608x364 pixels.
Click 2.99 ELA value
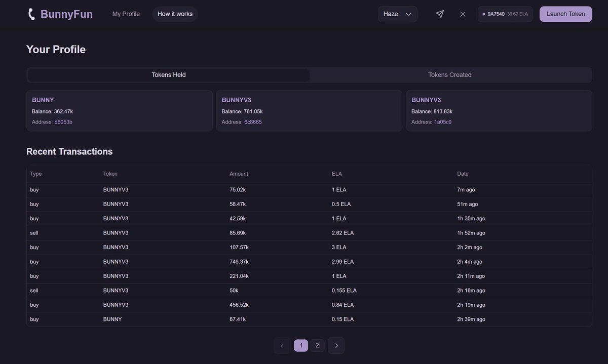[343, 262]
